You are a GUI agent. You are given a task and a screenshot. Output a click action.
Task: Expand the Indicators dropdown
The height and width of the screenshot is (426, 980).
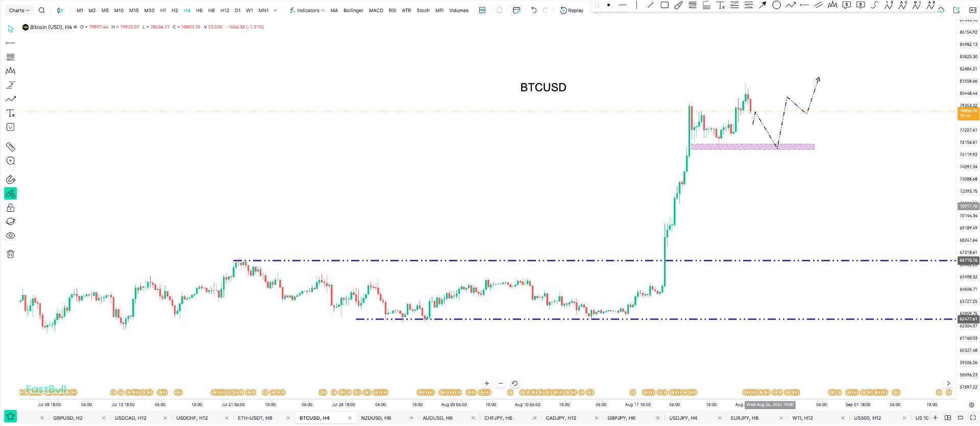(307, 10)
